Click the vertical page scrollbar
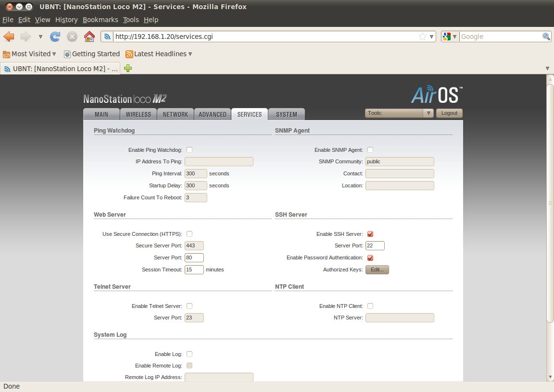Screen dimensions: 554x392 pos(550,202)
